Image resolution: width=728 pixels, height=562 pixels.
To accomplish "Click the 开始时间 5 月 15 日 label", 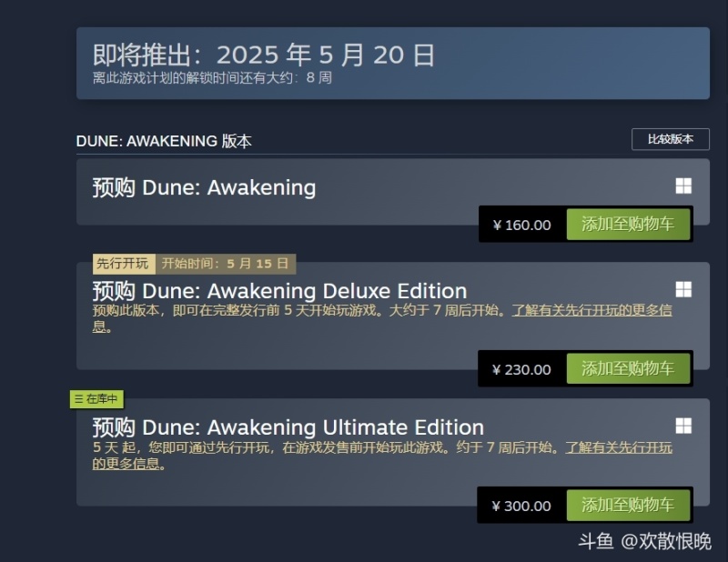I will [225, 264].
